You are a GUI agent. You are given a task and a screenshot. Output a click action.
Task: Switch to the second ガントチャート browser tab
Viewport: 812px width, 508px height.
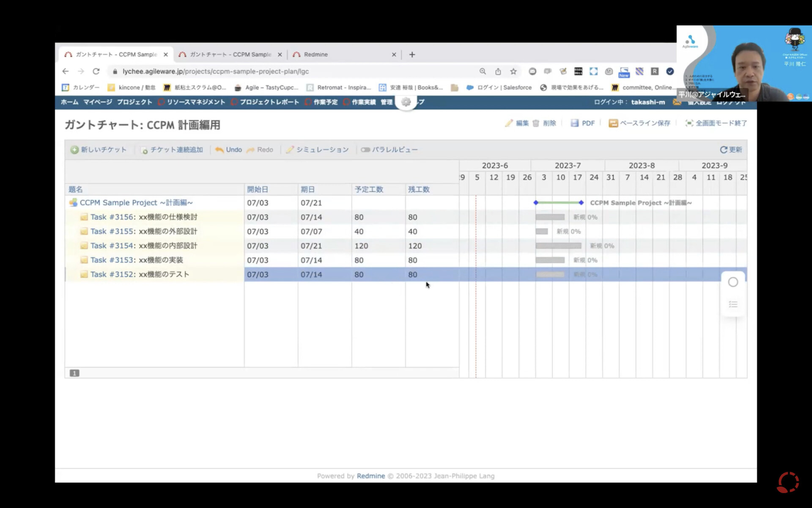pyautogui.click(x=230, y=55)
